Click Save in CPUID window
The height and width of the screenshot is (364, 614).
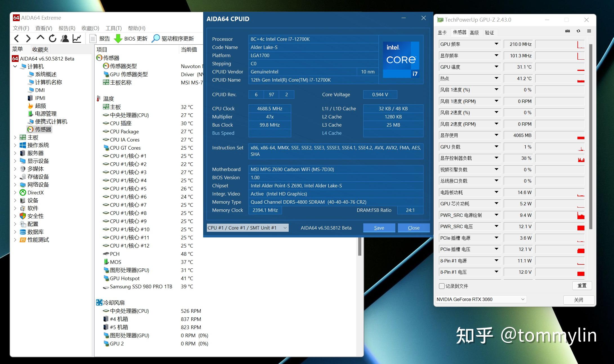coord(379,228)
